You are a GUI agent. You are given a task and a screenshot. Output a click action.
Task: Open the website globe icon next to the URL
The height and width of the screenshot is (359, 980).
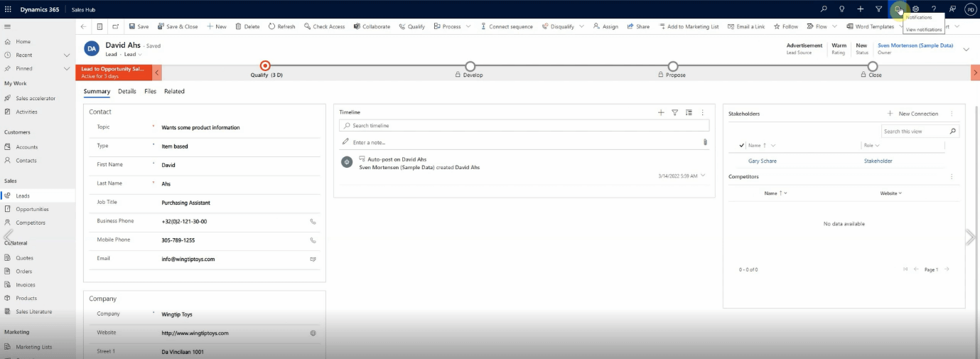(x=313, y=333)
